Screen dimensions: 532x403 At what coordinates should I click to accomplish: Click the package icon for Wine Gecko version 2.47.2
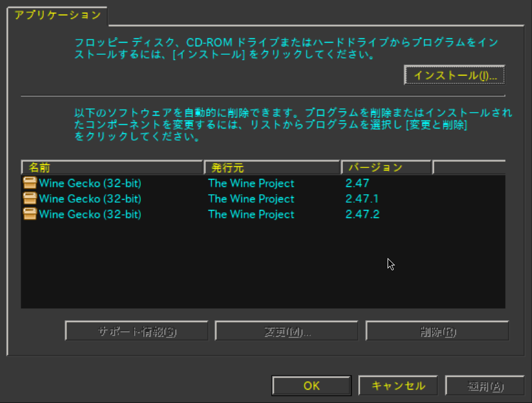(x=30, y=214)
